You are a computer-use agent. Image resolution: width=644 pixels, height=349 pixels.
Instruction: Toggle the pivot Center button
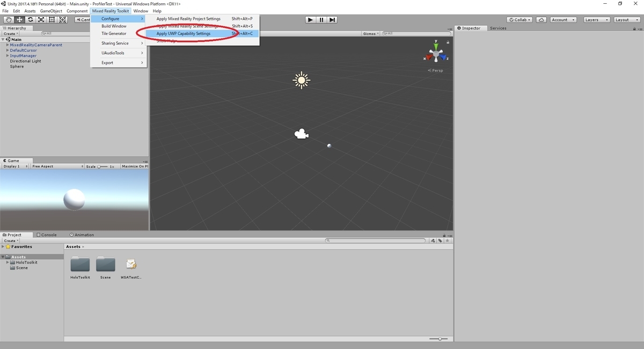pos(83,20)
